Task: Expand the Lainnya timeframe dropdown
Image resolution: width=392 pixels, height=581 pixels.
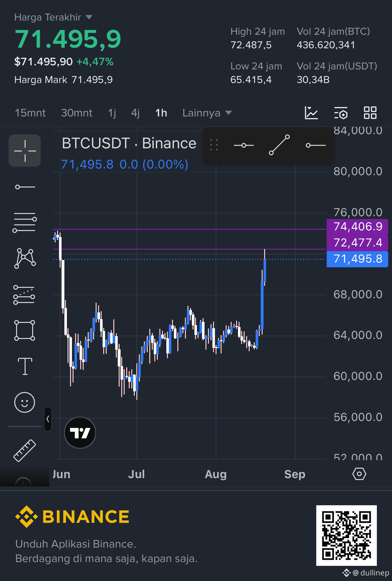Action: tap(207, 113)
